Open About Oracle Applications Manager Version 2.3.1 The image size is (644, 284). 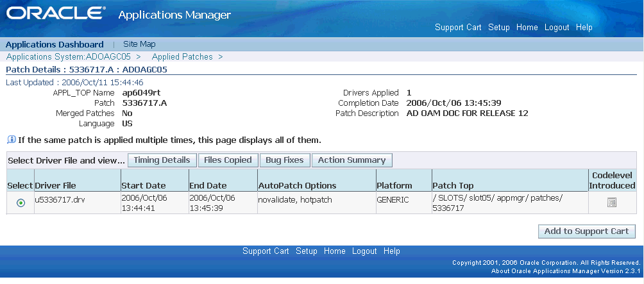566,271
